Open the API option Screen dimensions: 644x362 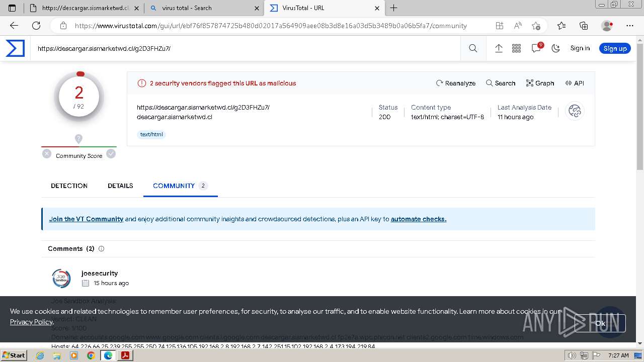coord(575,83)
